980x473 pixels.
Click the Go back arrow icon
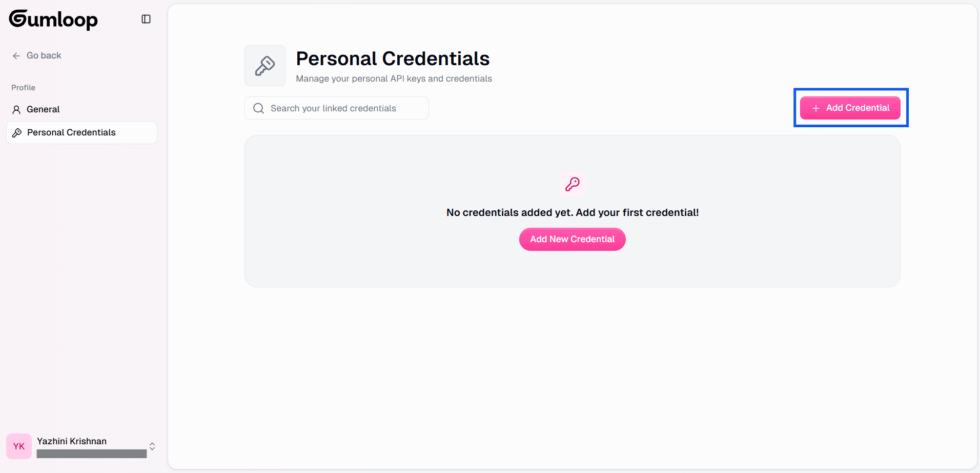(16, 56)
